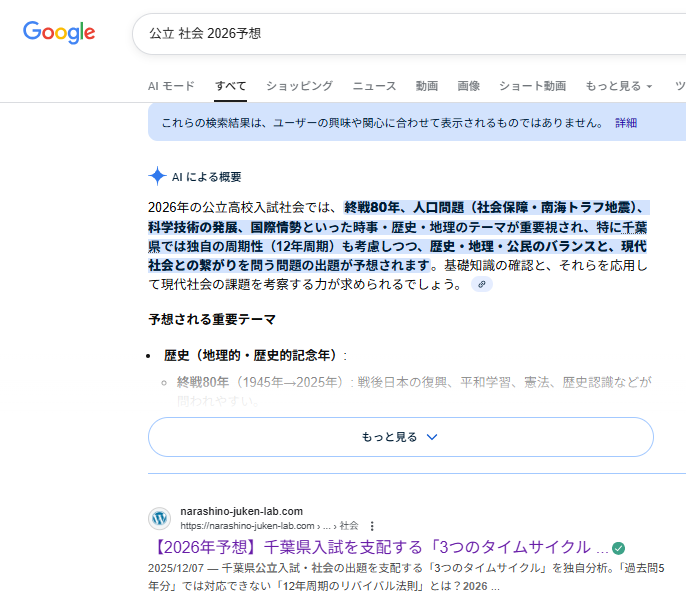The image size is (686, 605).
Task: Expand the AI overview with the もっと見る button
Action: [400, 437]
